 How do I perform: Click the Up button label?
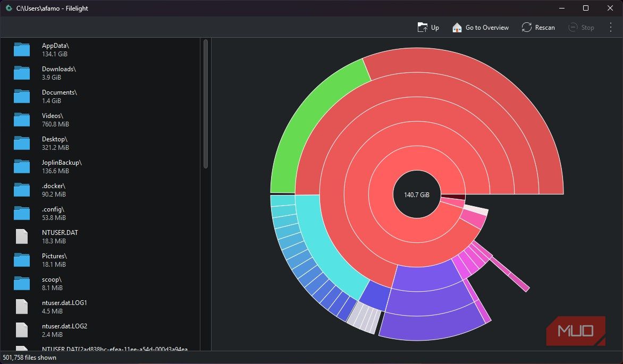pos(435,28)
